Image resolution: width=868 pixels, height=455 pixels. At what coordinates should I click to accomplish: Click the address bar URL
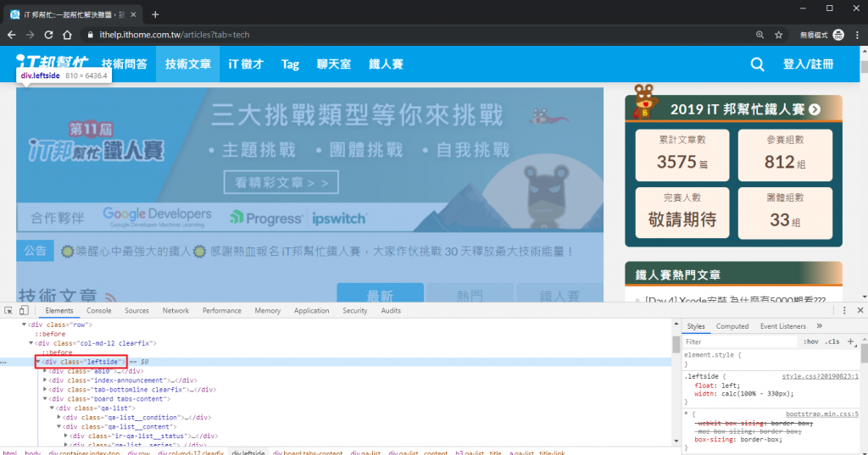point(175,35)
